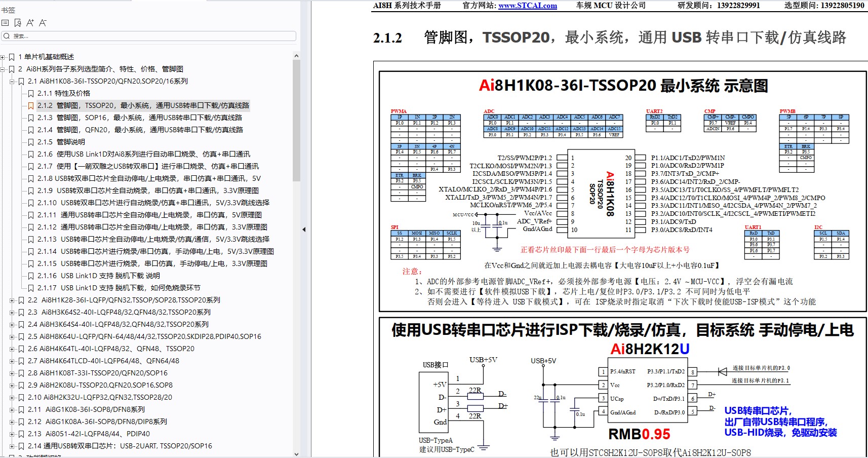Open bookmark '2.1.4 管脚图，QFN20，最小系统'
The height and width of the screenshot is (458, 868).
tap(140, 130)
